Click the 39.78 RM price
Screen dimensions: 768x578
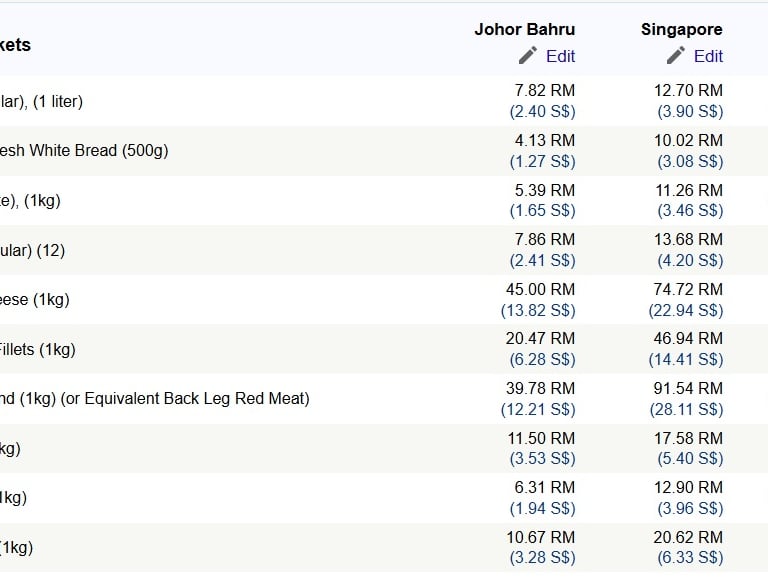pyautogui.click(x=540, y=388)
